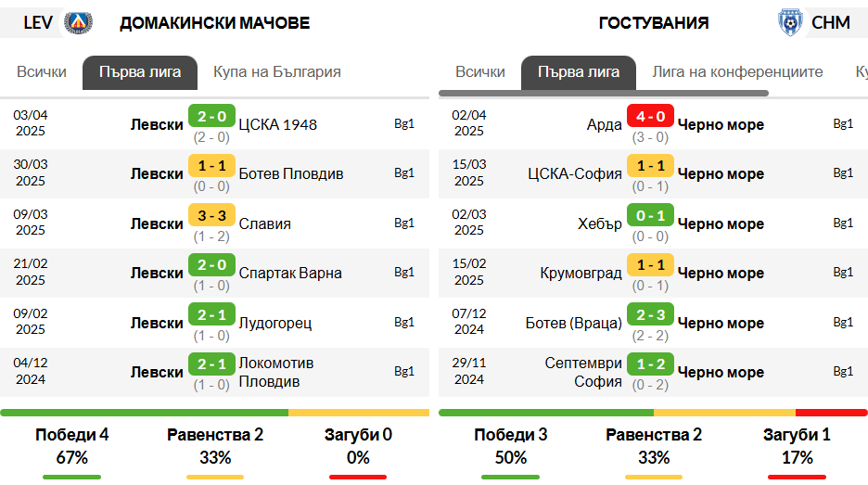Click the Bg1 league label in Хебър row
Viewport: 868px width, 485px height.
(x=843, y=223)
